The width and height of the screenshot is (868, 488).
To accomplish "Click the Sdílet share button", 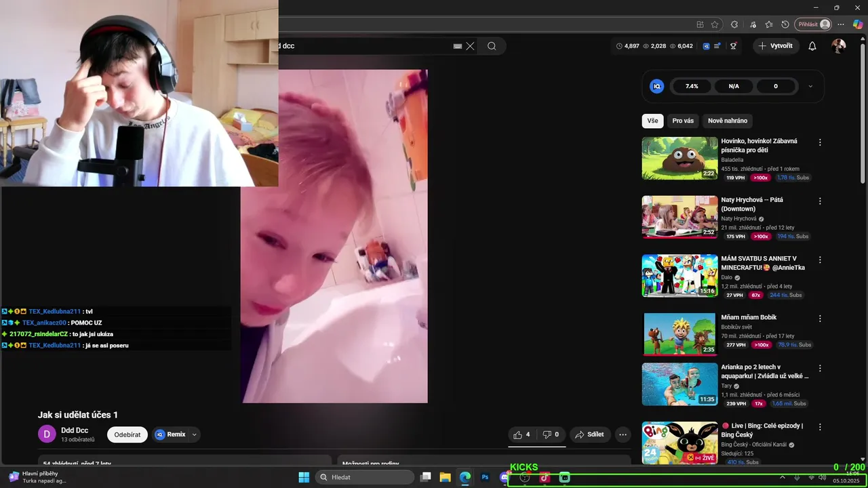I will (589, 434).
